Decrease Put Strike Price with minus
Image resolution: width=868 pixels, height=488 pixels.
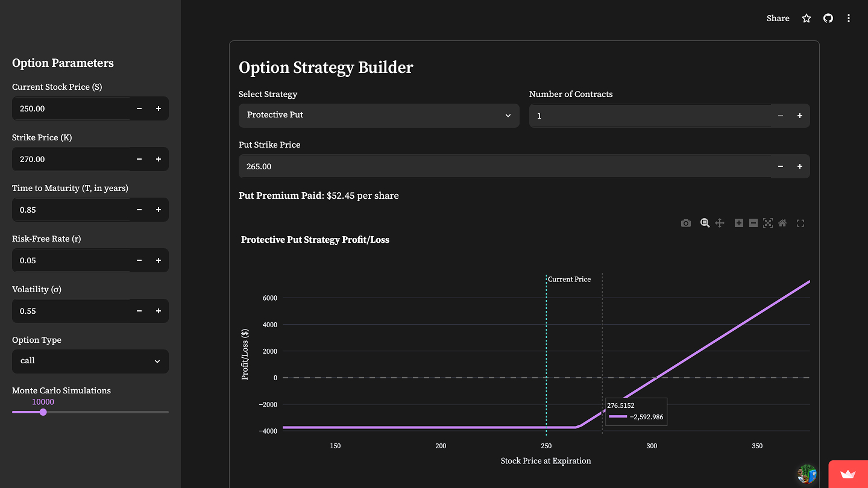point(781,166)
